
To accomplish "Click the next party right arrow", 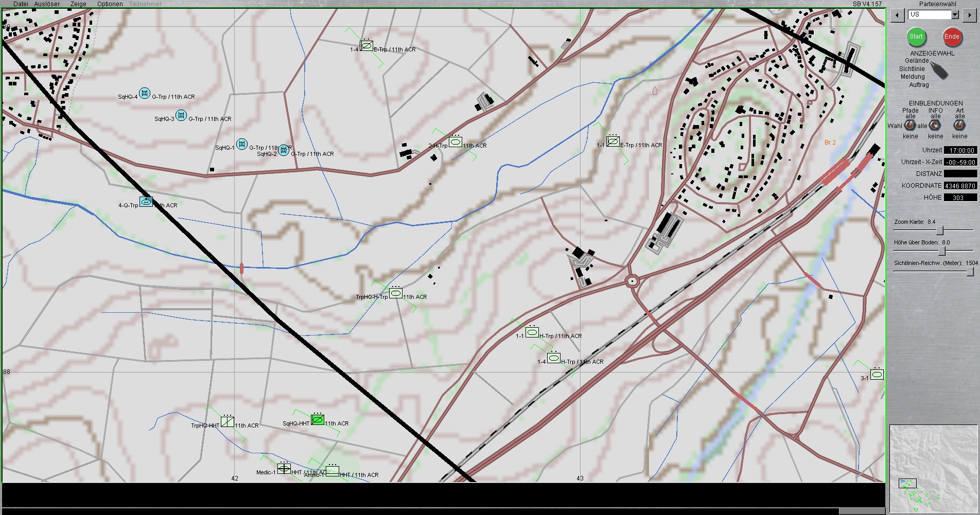I will 970,15.
